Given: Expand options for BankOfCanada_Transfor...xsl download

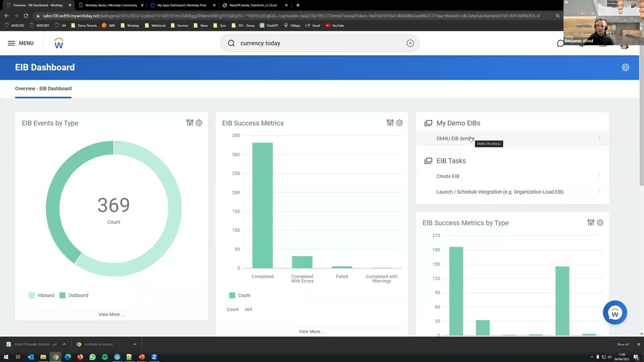Looking at the screenshot, I should point(64,344).
